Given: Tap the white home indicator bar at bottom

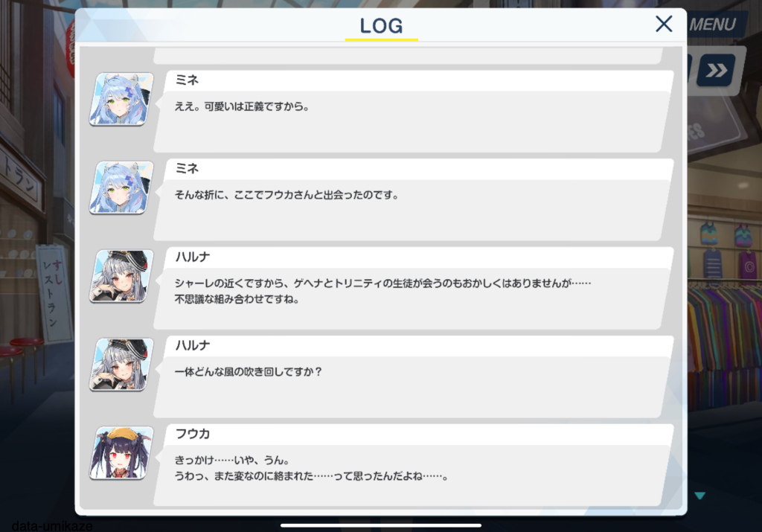Looking at the screenshot, I should click(381, 525).
